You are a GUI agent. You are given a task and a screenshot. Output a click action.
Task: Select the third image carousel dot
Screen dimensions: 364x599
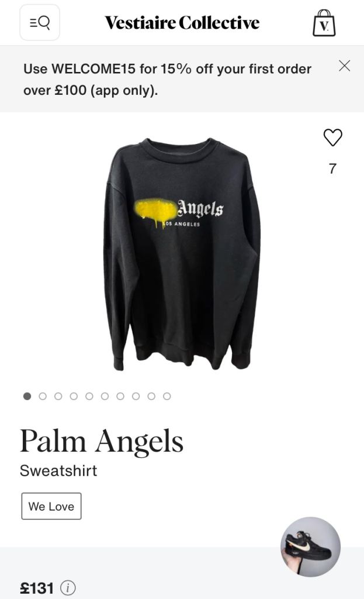pyautogui.click(x=58, y=396)
